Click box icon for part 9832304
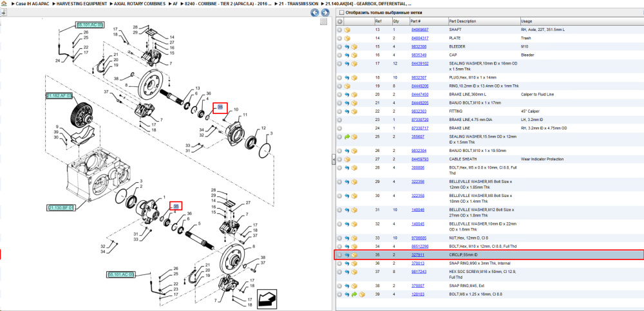The image size is (644, 311). point(354,151)
